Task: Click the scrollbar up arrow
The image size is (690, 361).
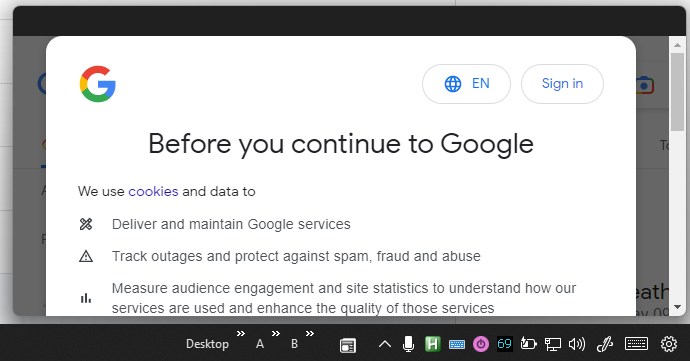Action: [677, 45]
